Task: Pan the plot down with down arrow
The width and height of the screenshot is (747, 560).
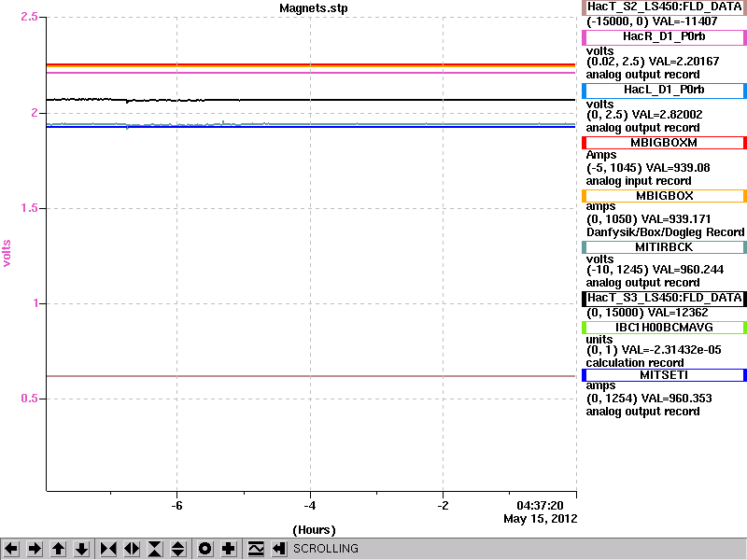Action: 81,549
